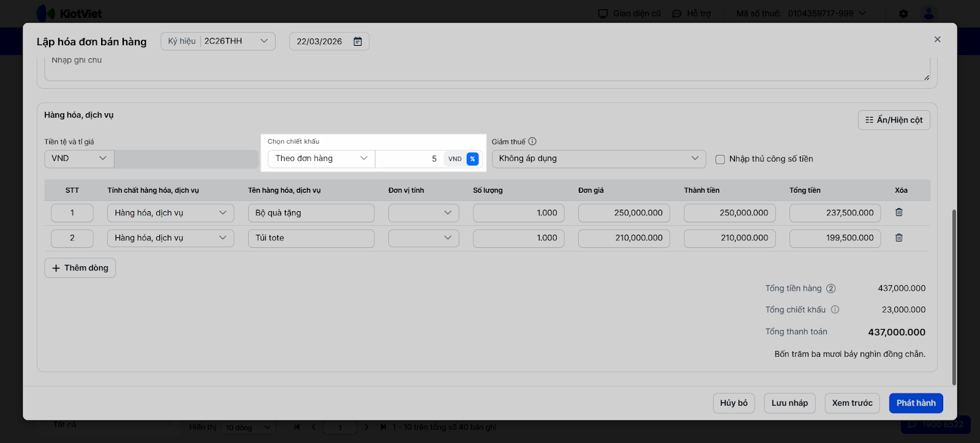Open the date picker calendar icon

coord(358,42)
